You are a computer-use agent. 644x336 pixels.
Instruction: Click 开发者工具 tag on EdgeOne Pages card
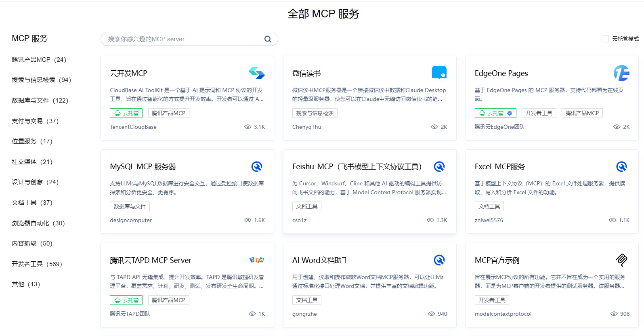coord(539,113)
